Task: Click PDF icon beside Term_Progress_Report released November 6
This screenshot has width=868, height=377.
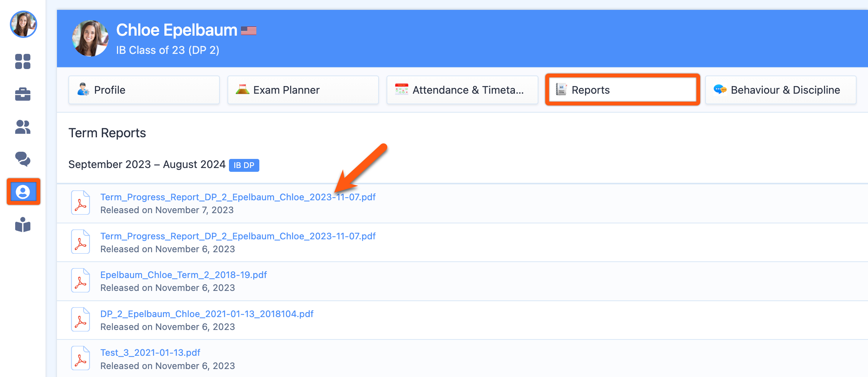Action: tap(80, 242)
